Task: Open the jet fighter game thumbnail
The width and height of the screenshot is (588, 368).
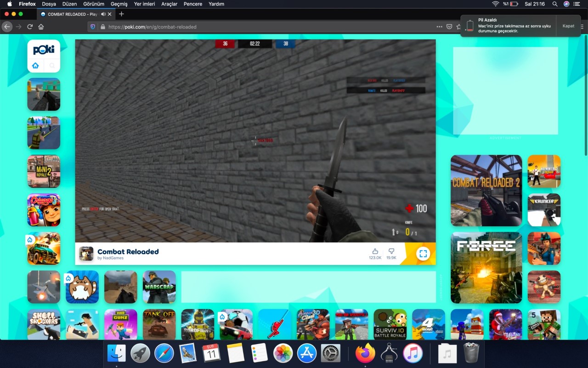Action: click(x=44, y=287)
